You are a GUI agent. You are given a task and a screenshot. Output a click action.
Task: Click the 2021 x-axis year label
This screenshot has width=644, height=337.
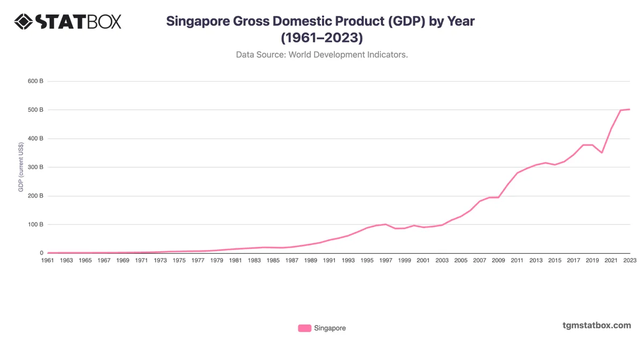pos(611,260)
